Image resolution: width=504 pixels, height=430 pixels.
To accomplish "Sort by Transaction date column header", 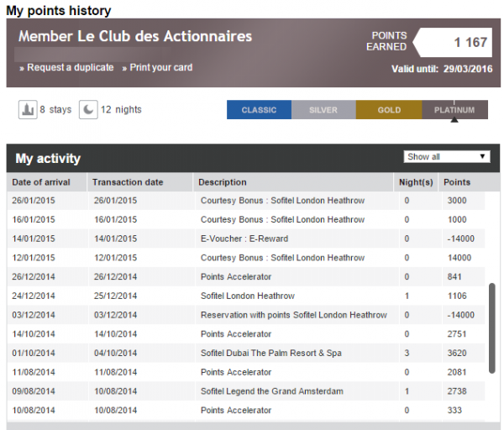I will 128,182.
